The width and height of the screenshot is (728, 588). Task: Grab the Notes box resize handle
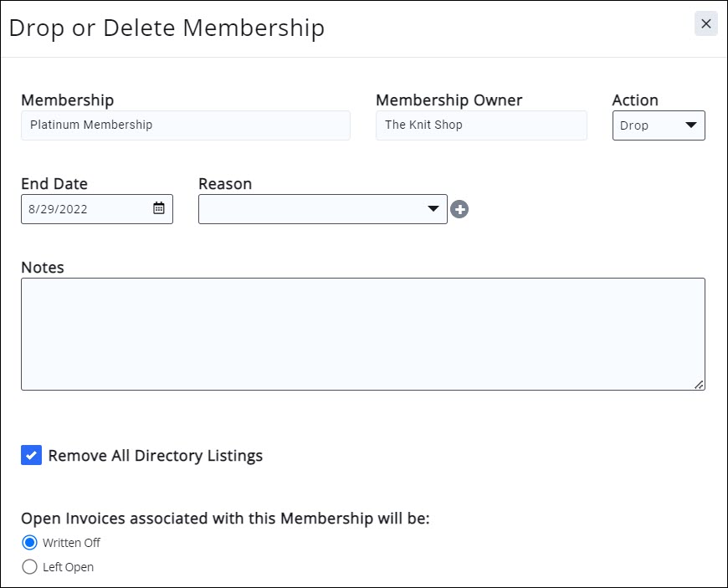699,384
